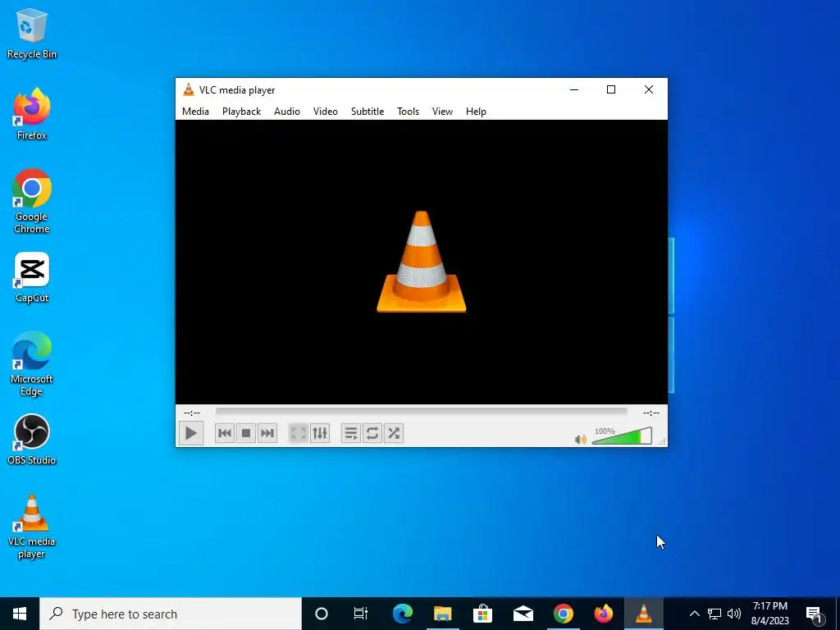The height and width of the screenshot is (630, 840).
Task: Open Edge from the taskbar
Action: pos(402,614)
